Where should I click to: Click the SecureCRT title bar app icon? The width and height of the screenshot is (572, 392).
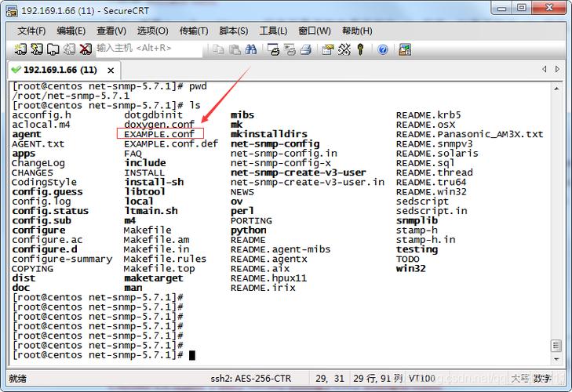[11, 11]
